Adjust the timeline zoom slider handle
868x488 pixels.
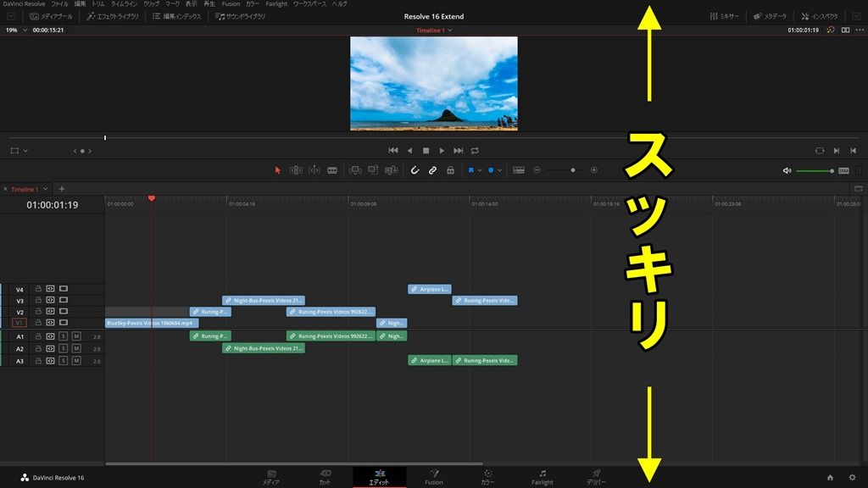(x=573, y=170)
